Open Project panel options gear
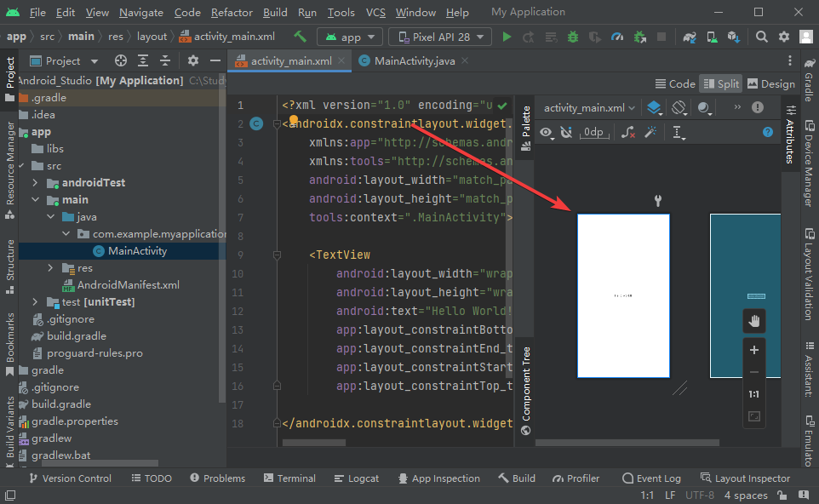819x504 pixels. 192,61
